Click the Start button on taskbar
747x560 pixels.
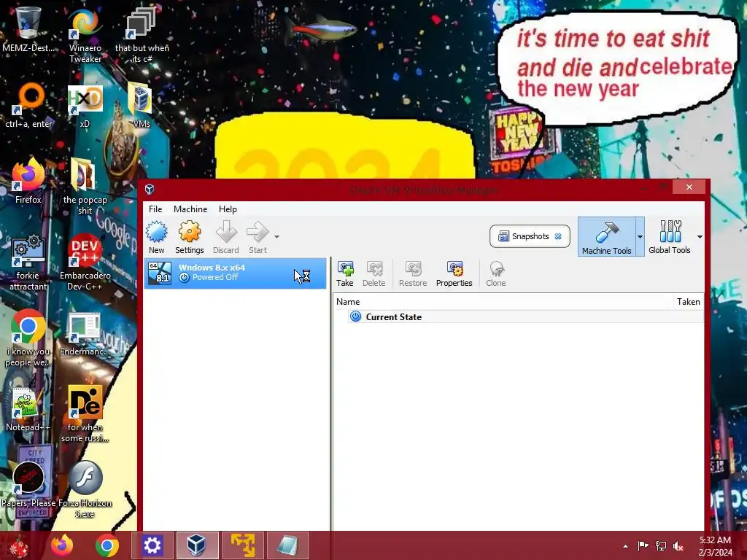pos(18,545)
